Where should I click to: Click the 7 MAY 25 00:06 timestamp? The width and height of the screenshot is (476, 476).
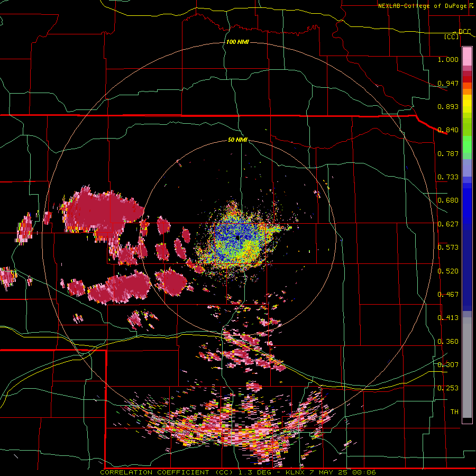[x=342, y=472]
